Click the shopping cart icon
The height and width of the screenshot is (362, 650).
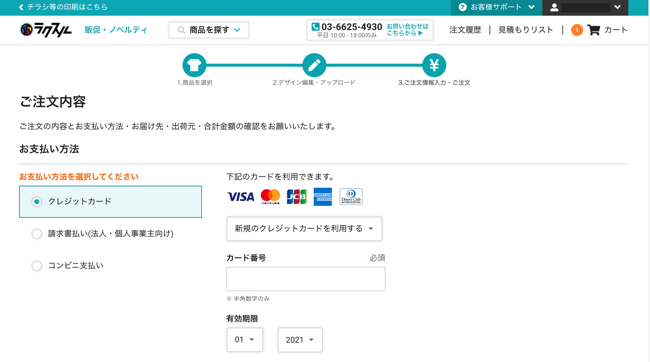pos(594,30)
